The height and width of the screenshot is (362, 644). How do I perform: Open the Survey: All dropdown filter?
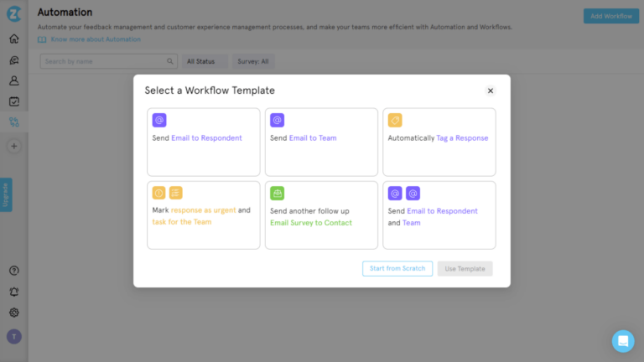pos(253,61)
